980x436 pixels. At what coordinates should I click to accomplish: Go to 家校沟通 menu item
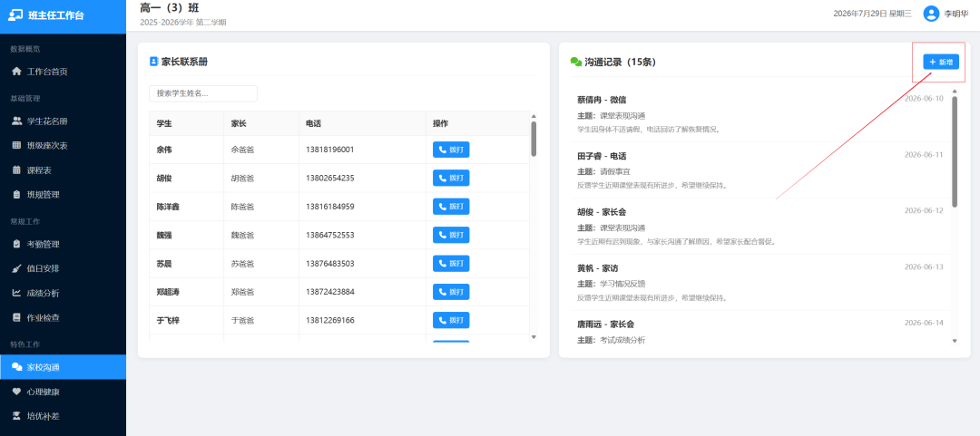(63, 367)
